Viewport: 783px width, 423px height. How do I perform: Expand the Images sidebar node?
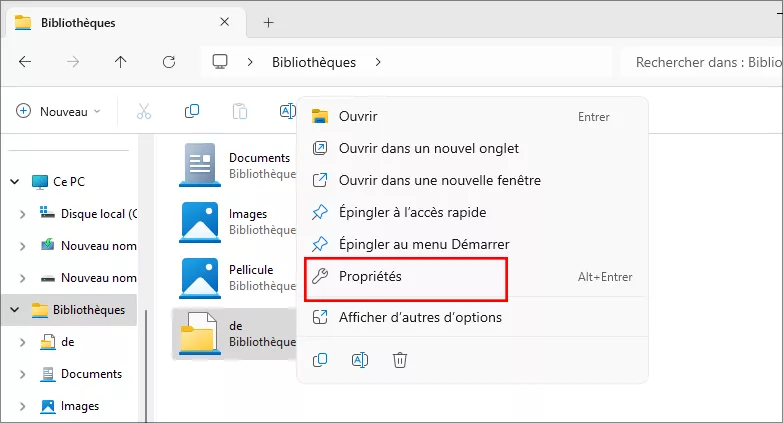point(22,407)
